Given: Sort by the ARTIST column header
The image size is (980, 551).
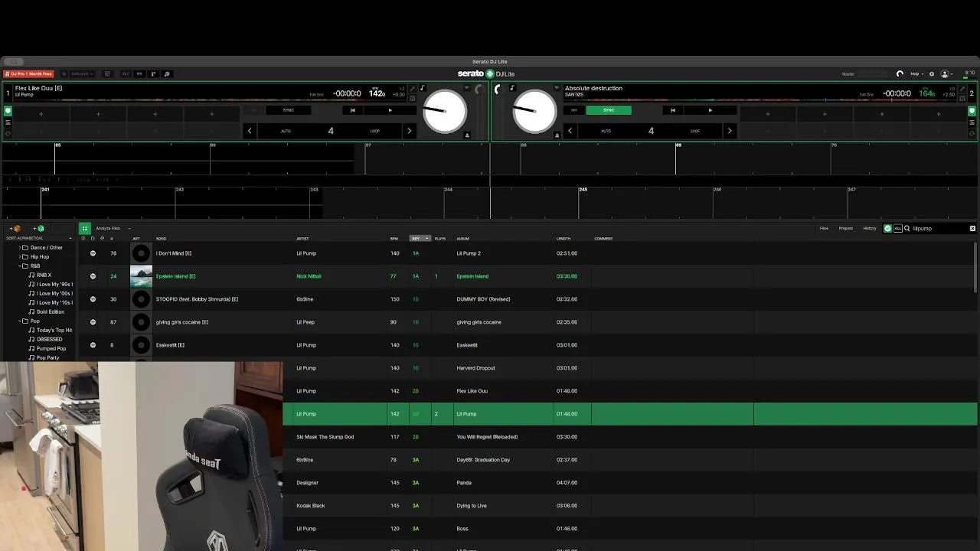Looking at the screenshot, I should (302, 238).
